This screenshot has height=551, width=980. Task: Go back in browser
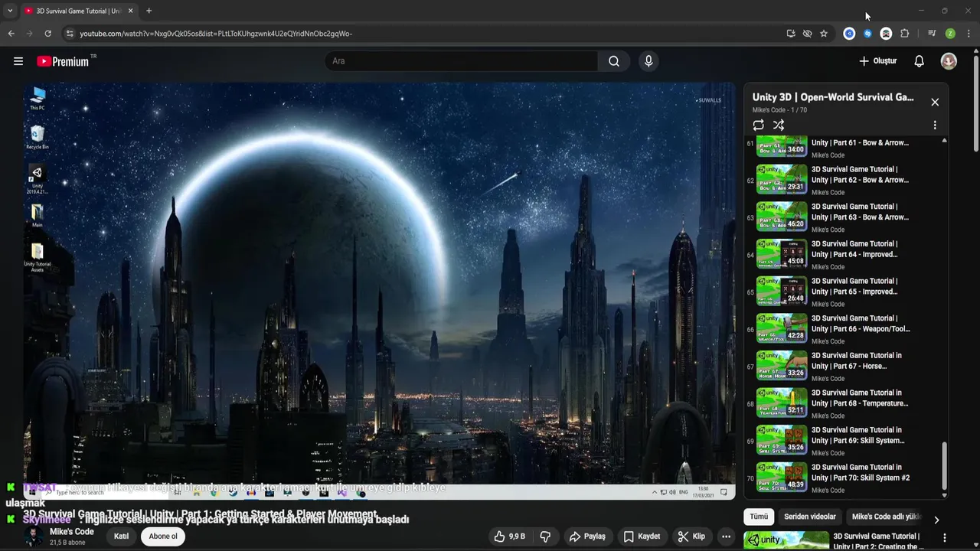click(11, 34)
